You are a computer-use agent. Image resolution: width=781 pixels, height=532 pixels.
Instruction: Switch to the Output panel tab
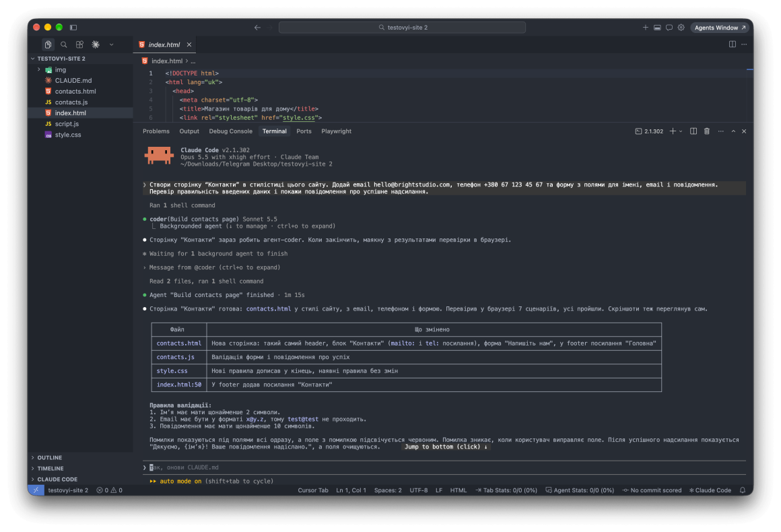point(189,131)
